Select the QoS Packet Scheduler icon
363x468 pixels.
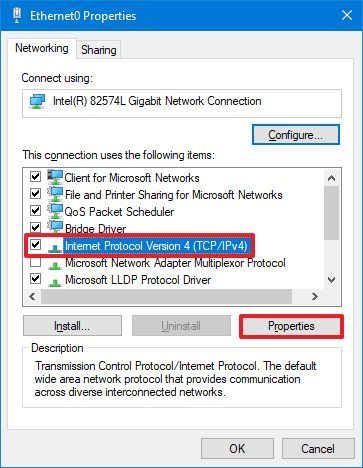point(55,211)
